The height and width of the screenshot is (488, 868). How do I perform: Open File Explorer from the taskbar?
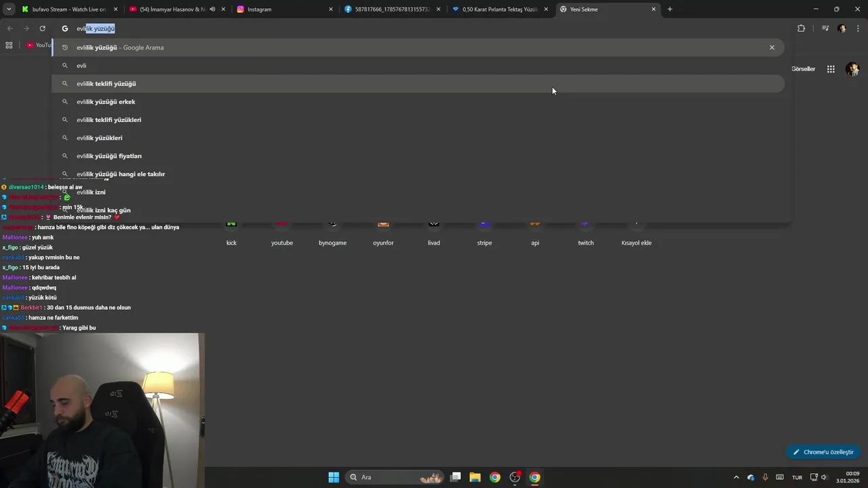[475, 477]
